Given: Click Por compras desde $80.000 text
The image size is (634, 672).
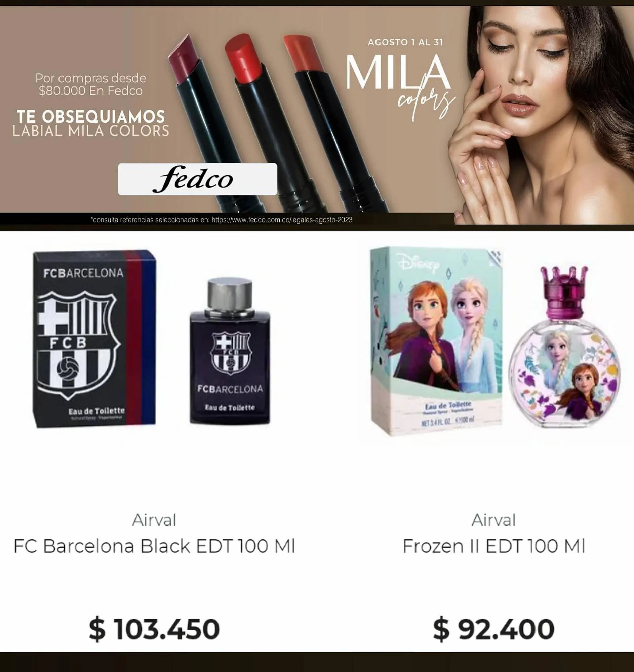Looking at the screenshot, I should click(91, 85).
